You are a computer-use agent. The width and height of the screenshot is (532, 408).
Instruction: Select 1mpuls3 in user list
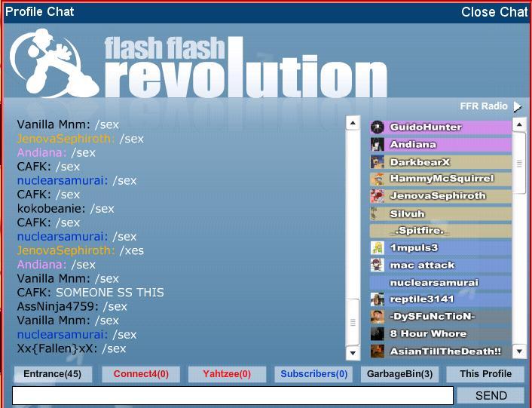point(414,248)
